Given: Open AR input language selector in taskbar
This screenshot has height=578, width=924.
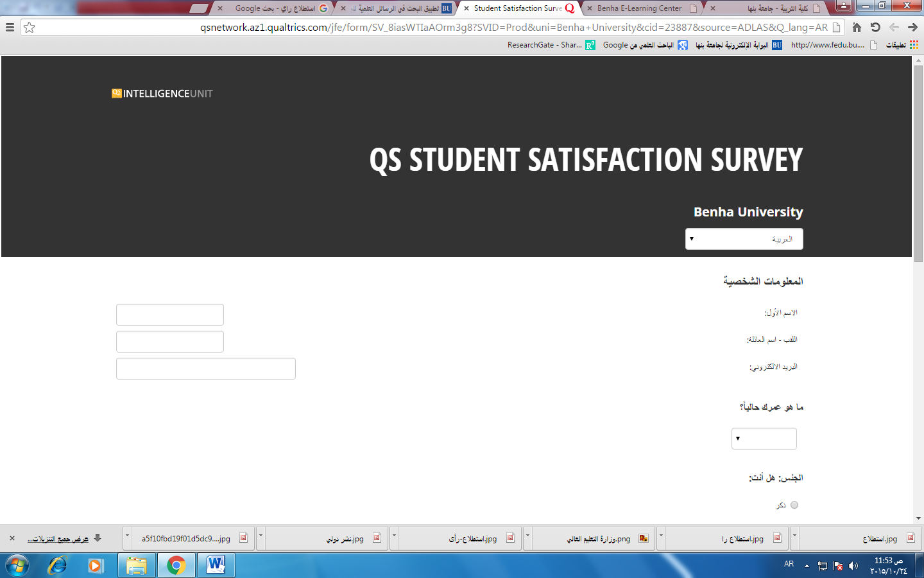Looking at the screenshot, I should pyautogui.click(x=789, y=565).
